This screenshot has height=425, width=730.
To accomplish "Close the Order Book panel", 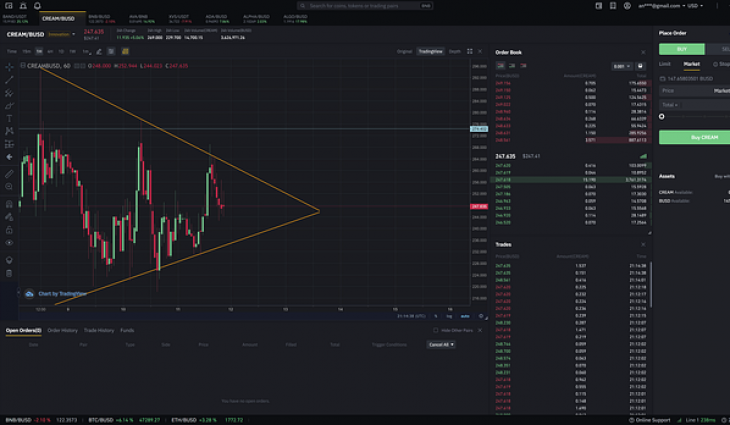I will pyautogui.click(x=643, y=52).
